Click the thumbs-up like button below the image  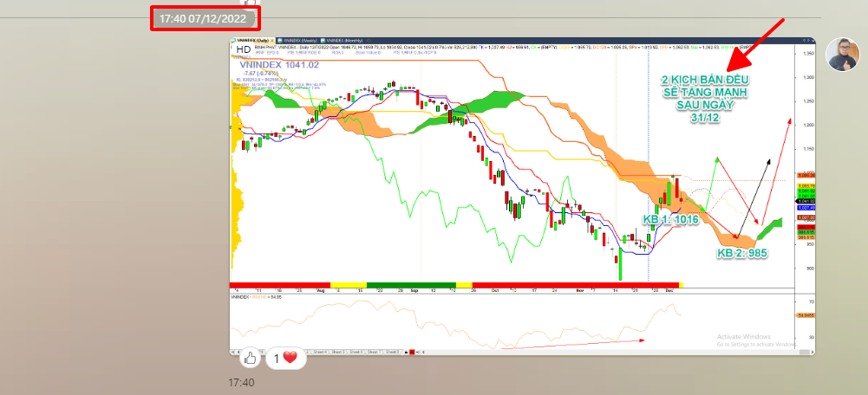pyautogui.click(x=251, y=359)
